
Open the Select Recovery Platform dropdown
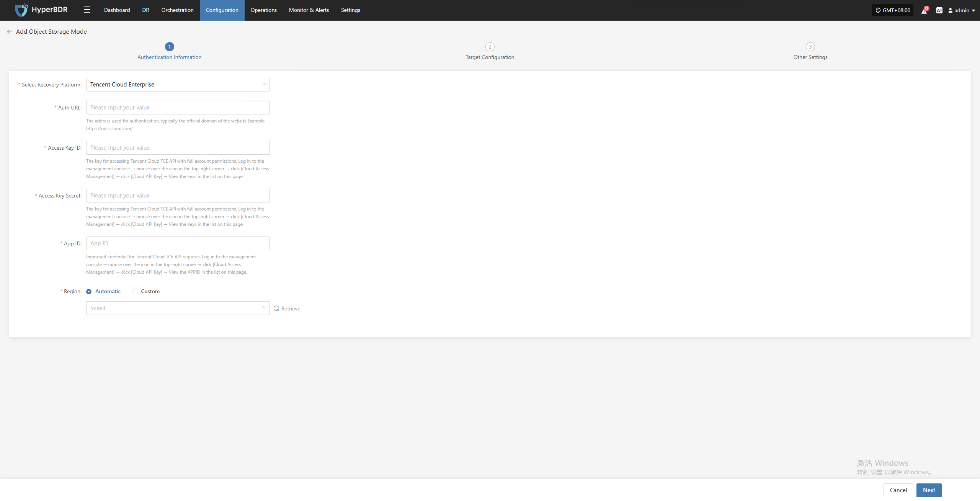[x=178, y=85]
